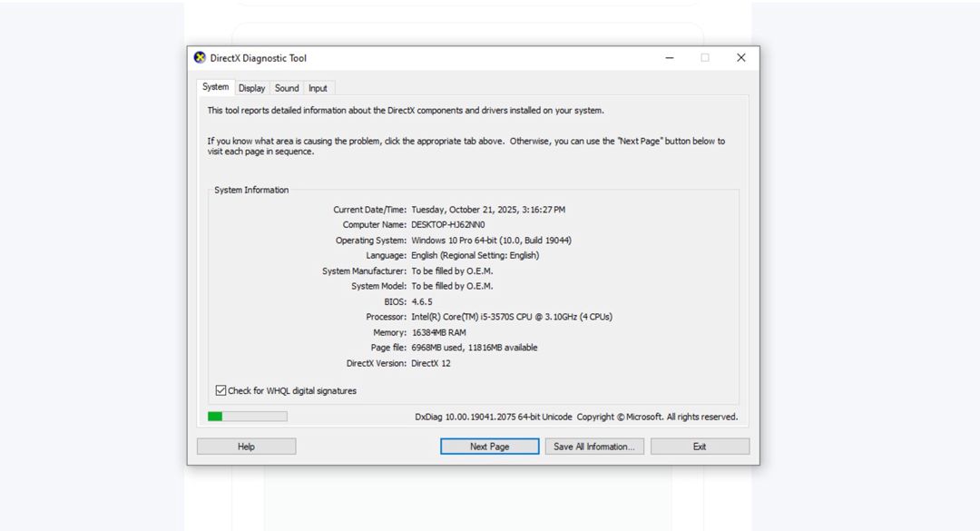Click the Help button
980x531 pixels.
tap(246, 447)
